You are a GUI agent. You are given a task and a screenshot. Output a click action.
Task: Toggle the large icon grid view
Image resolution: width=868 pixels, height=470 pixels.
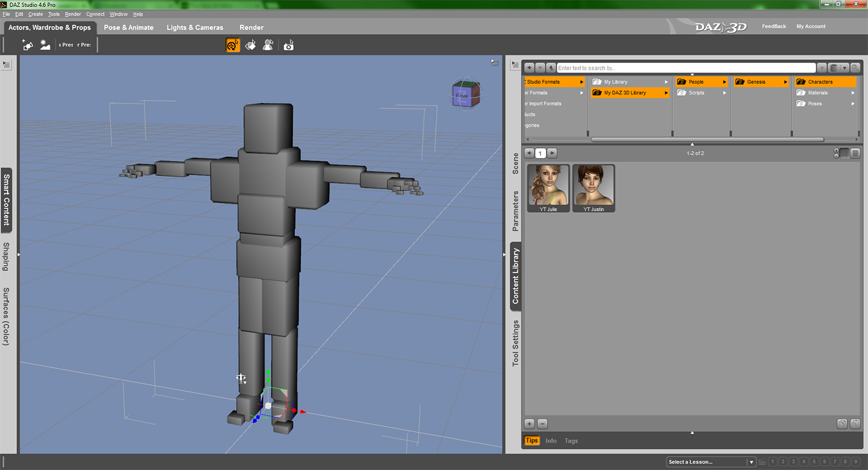click(x=844, y=153)
